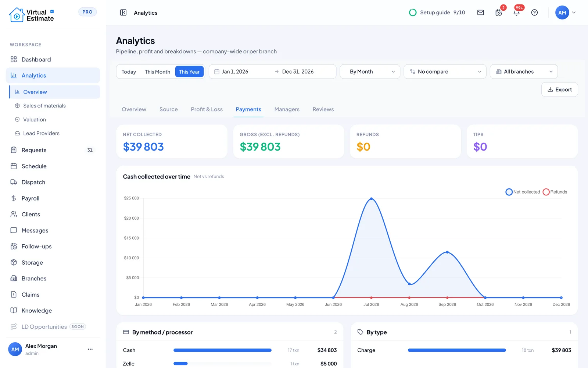
Task: Click the Charge type progress bar
Action: click(x=457, y=350)
